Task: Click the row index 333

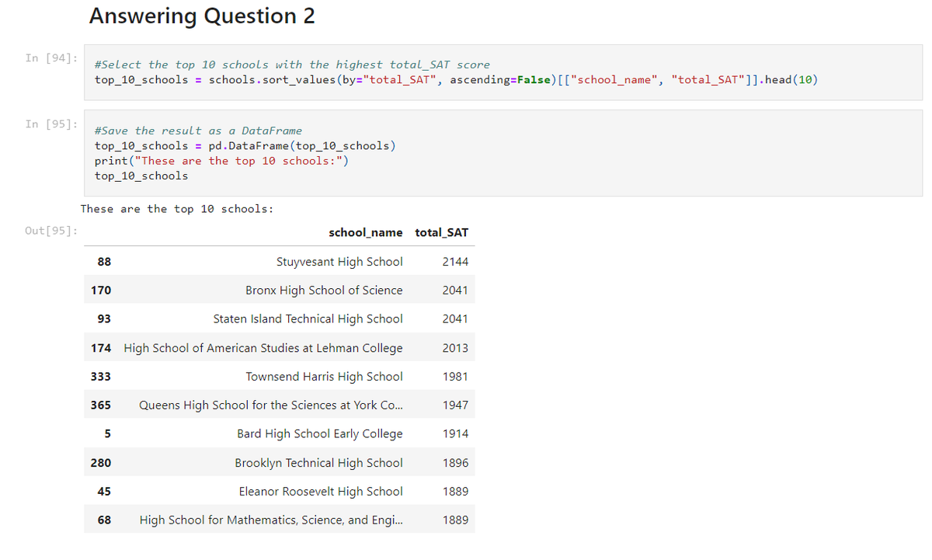Action: coord(101,377)
